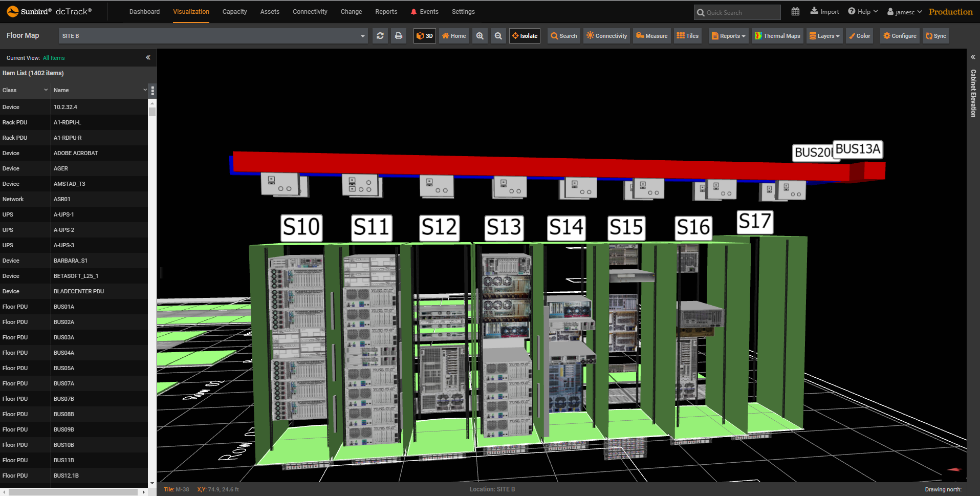Open the calendar icon in the header

pos(795,11)
